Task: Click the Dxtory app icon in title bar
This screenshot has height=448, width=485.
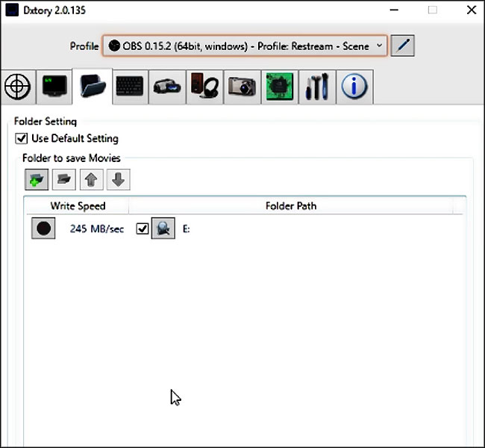Action: click(x=12, y=10)
